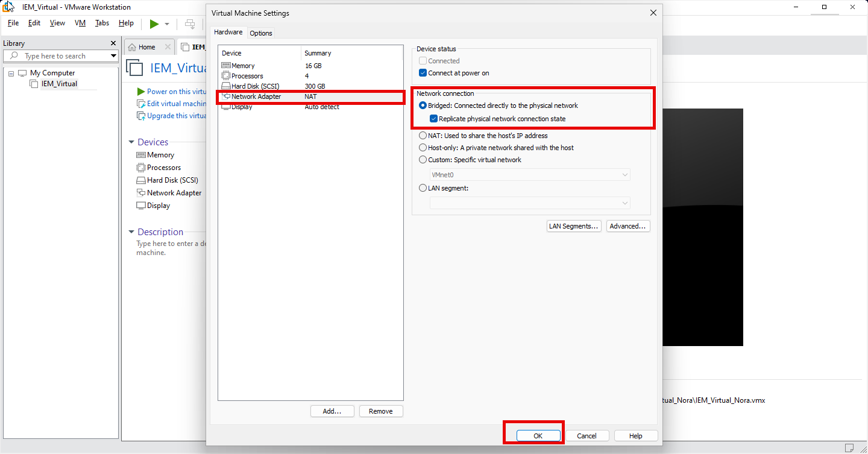Screen dimensions: 868x454
Task: Click the LAN Segments button
Action: [573, 226]
